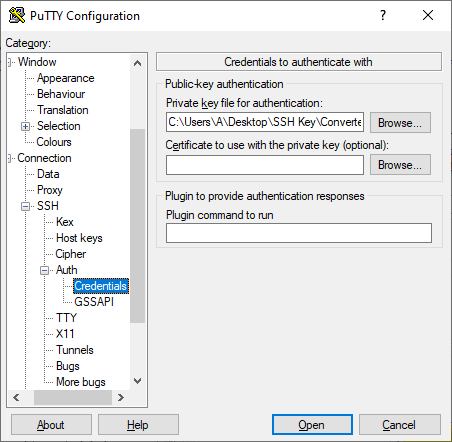Click the question mark help icon
Screen dimensions: 452x442
[x=383, y=15]
